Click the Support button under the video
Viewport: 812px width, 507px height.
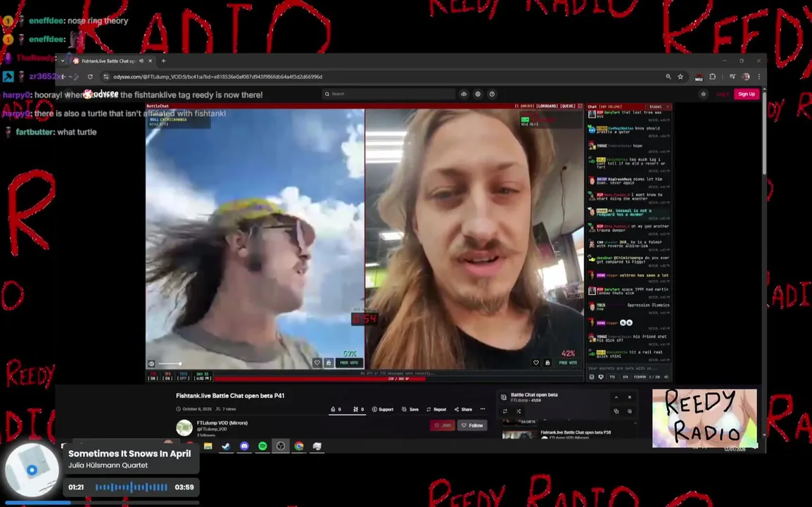383,409
